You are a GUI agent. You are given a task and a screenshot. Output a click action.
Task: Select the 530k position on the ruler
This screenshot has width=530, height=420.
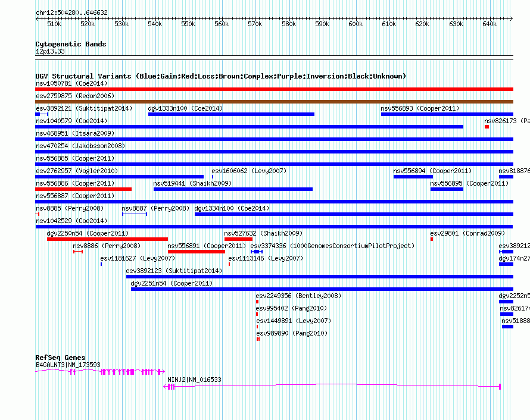(121, 24)
